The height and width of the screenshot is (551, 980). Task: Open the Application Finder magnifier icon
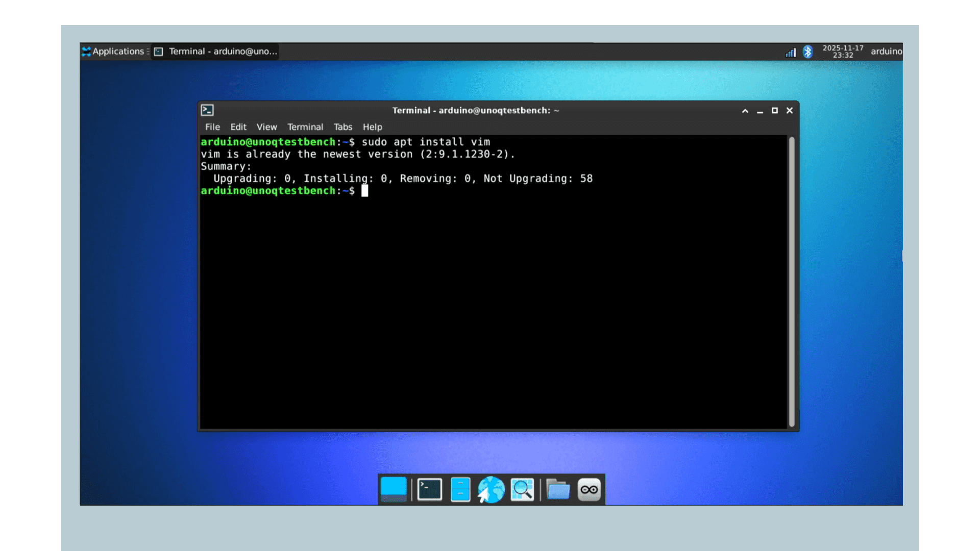coord(522,489)
